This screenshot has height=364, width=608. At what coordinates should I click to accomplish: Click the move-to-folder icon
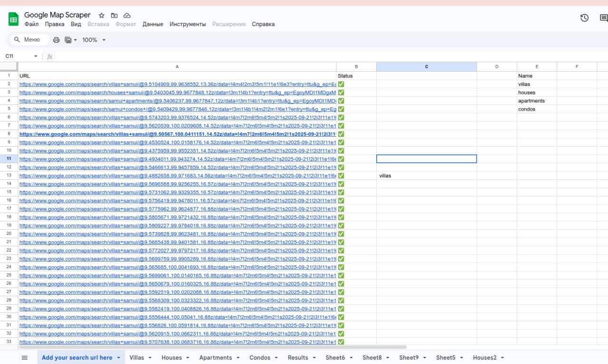[114, 16]
